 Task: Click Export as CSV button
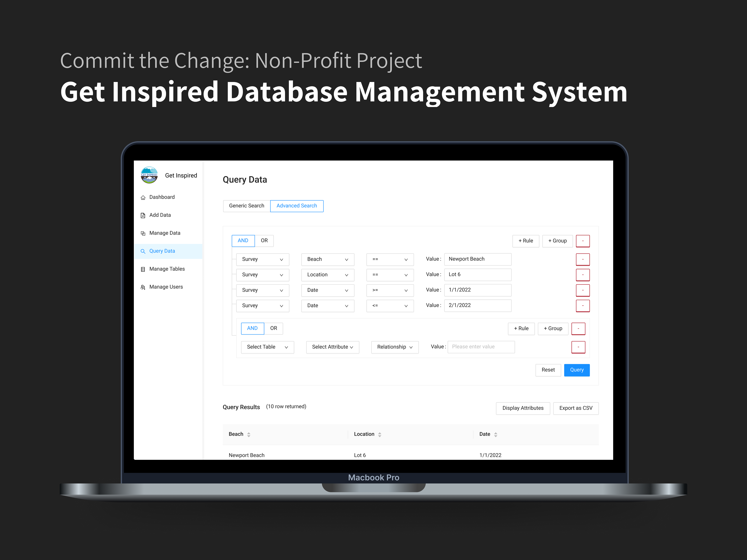[575, 408]
